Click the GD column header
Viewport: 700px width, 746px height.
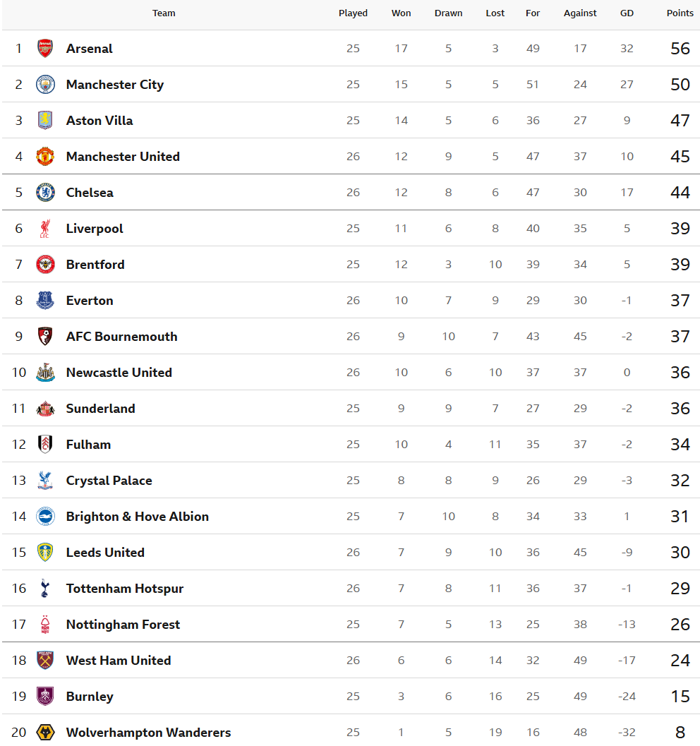[x=627, y=13]
